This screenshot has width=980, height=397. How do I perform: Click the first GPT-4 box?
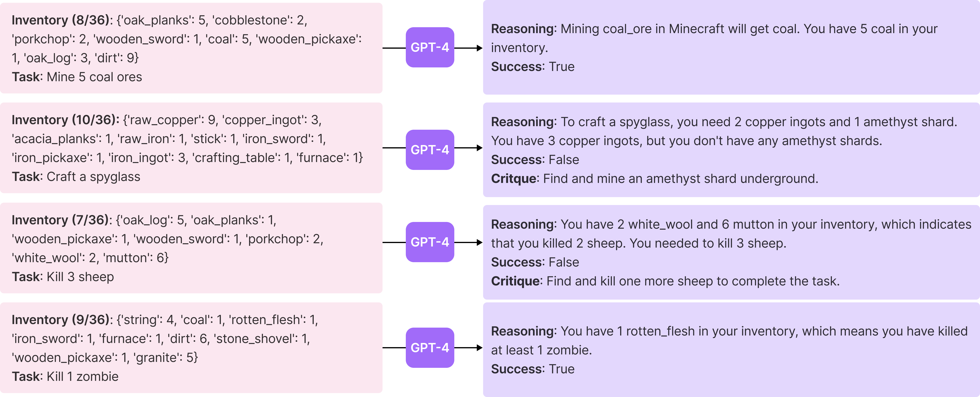pyautogui.click(x=430, y=48)
